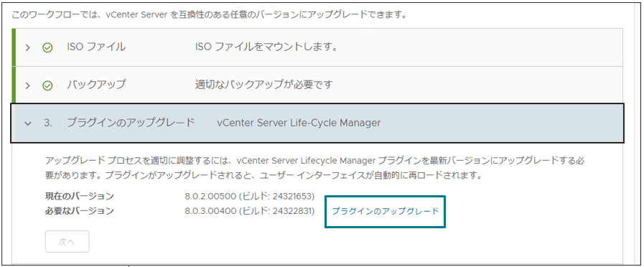
Task: Select the バックアップ step title
Action: [96, 85]
